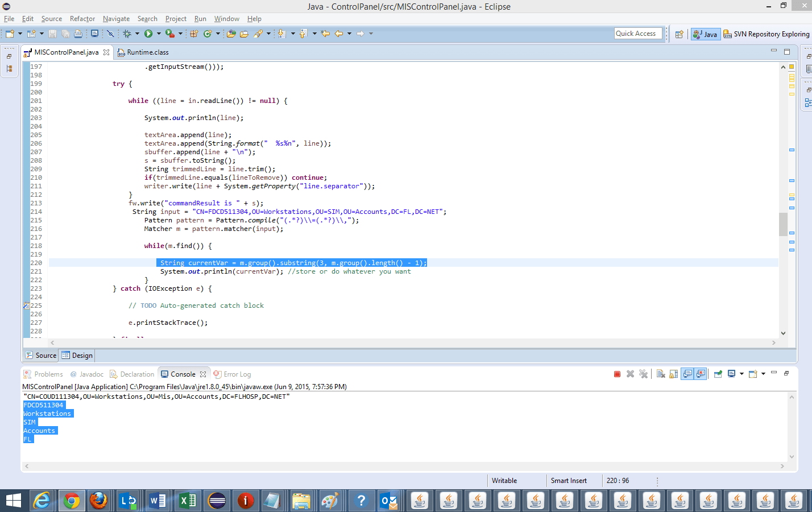This screenshot has width=812, height=512.
Task: Open the Refactor menu
Action: 82,19
